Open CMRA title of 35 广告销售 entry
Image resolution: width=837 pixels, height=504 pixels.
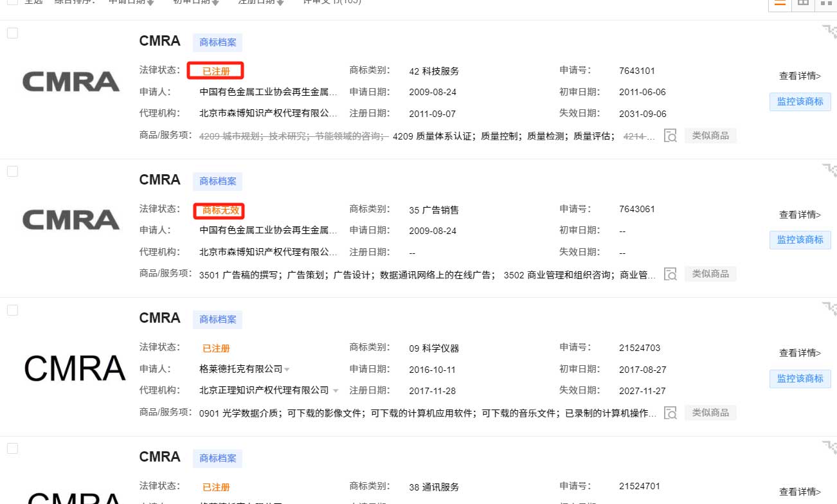tap(159, 180)
